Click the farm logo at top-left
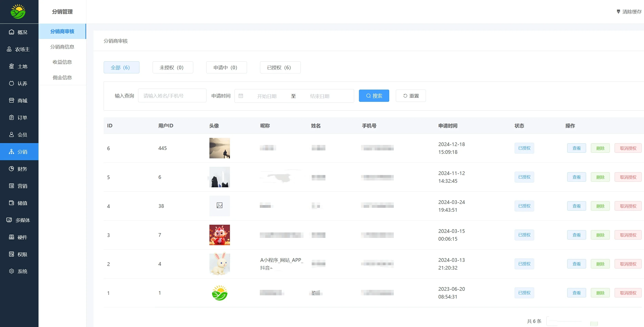Image resolution: width=644 pixels, height=327 pixels. coord(18,11)
